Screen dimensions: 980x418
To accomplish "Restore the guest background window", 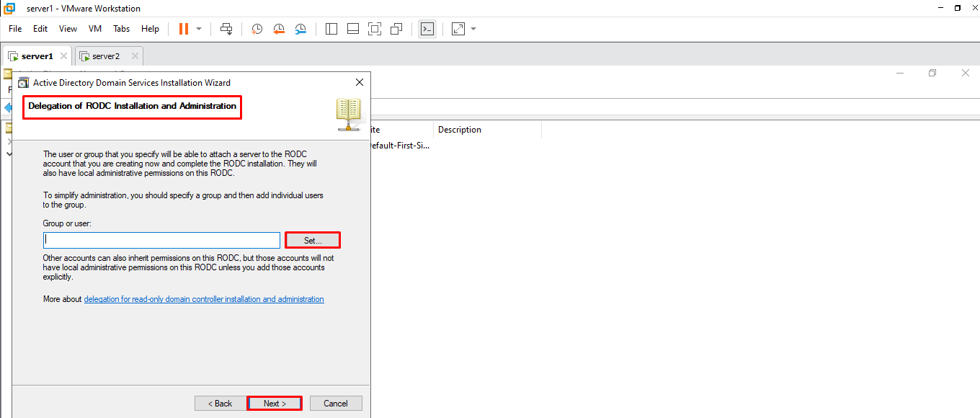I will click(932, 73).
